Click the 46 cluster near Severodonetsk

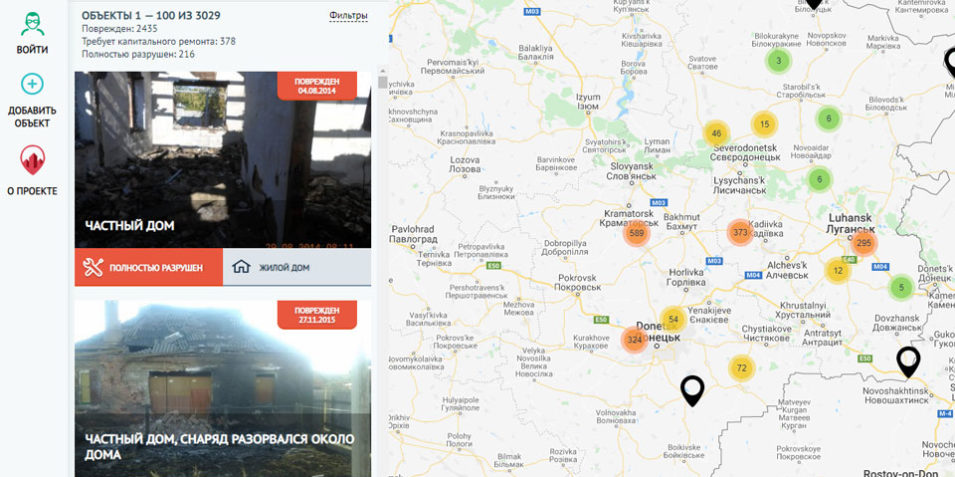[717, 134]
